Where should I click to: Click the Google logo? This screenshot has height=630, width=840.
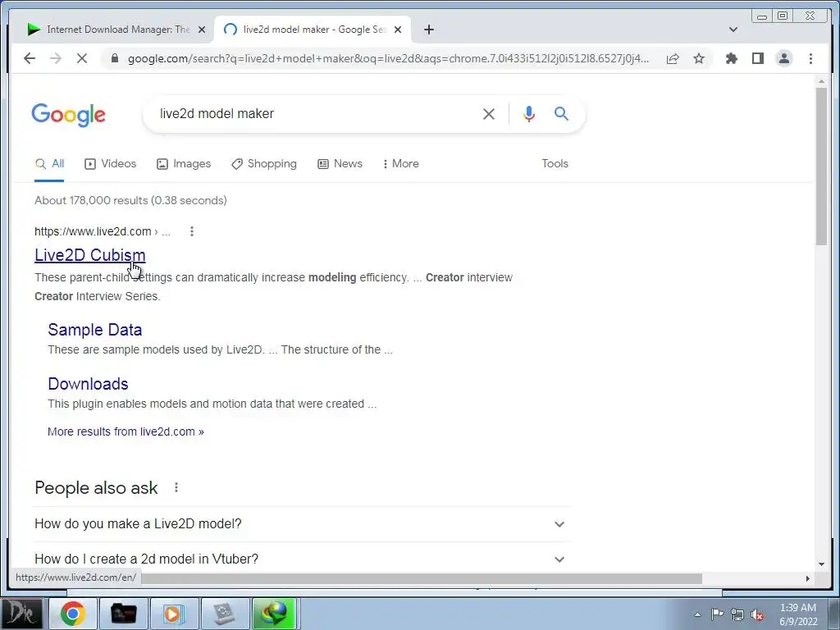[69, 115]
